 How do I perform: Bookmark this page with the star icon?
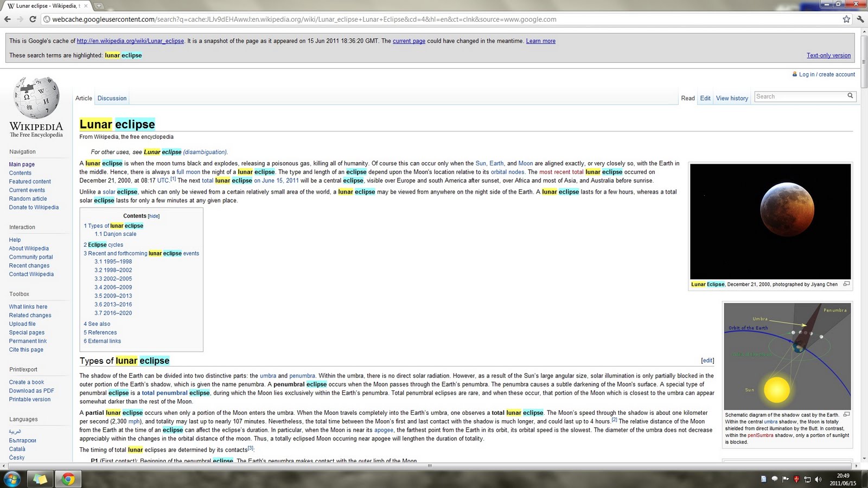coord(846,19)
